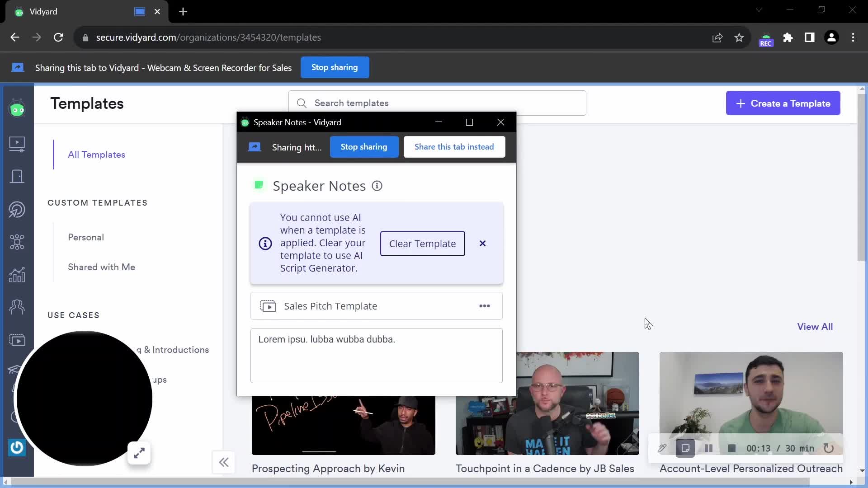The image size is (868, 488).
Task: Open the team people icon in the sidebar
Action: tap(17, 307)
